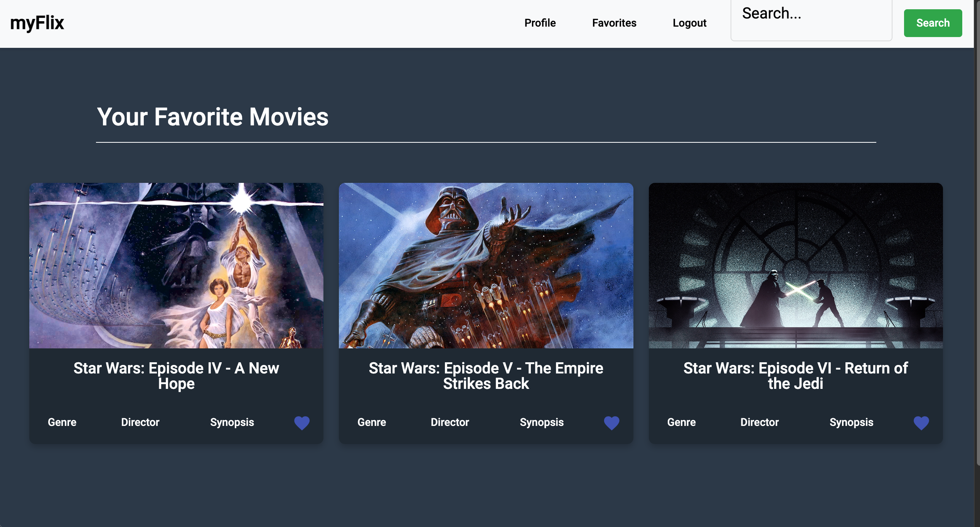This screenshot has height=527, width=980.
Task: Unfavorite A New Hope with heart icon
Action: 302,423
